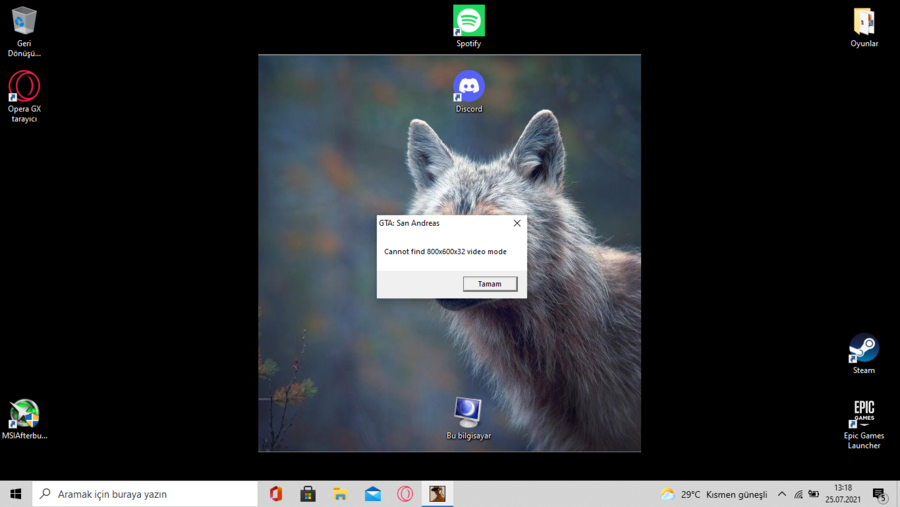
Task: Open Opera GX from the taskbar
Action: click(x=405, y=494)
